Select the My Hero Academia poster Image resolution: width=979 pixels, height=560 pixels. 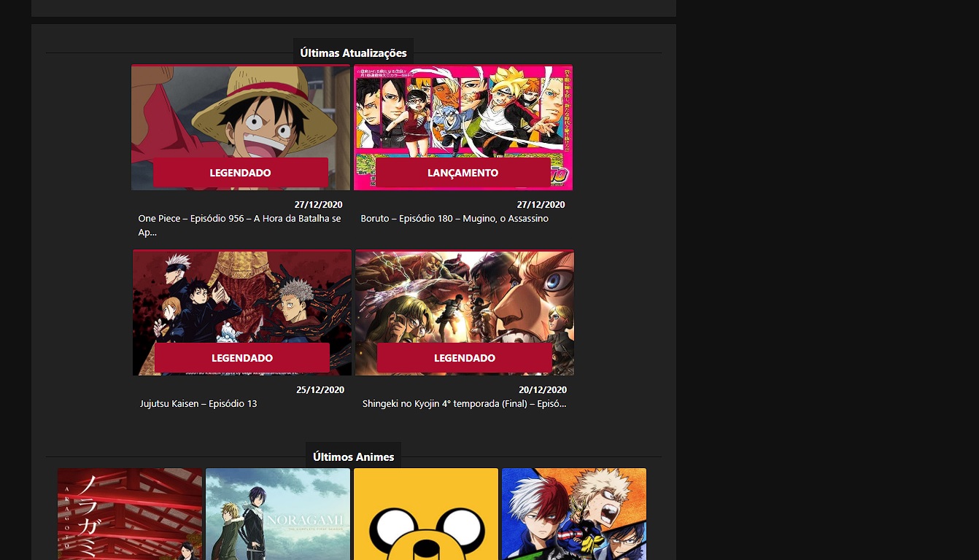574,514
